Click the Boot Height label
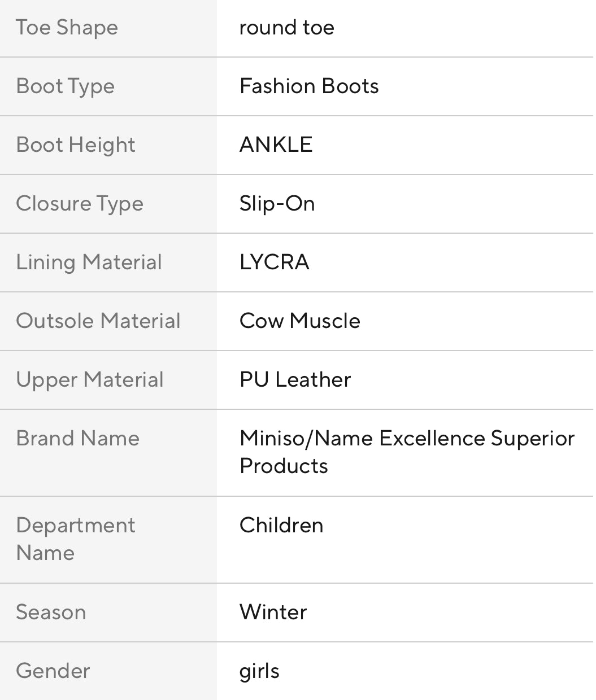This screenshot has height=700, width=596. pyautogui.click(x=75, y=145)
